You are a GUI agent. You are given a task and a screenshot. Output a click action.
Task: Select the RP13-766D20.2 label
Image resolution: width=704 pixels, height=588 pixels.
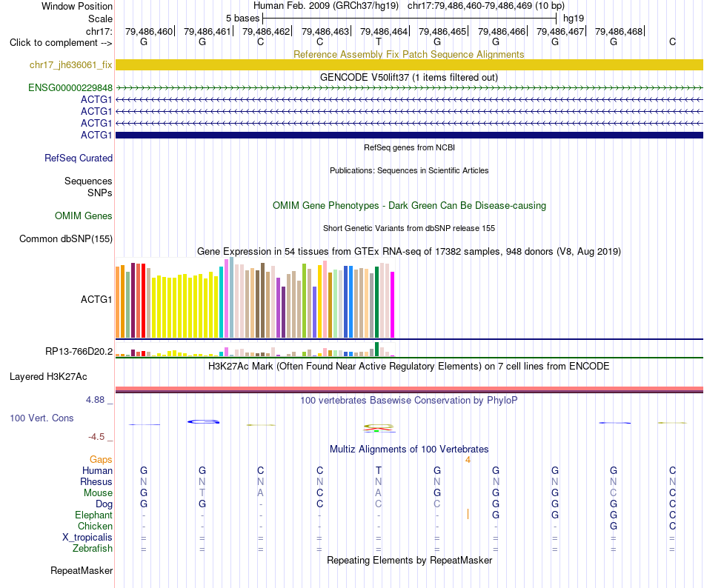pyautogui.click(x=79, y=351)
